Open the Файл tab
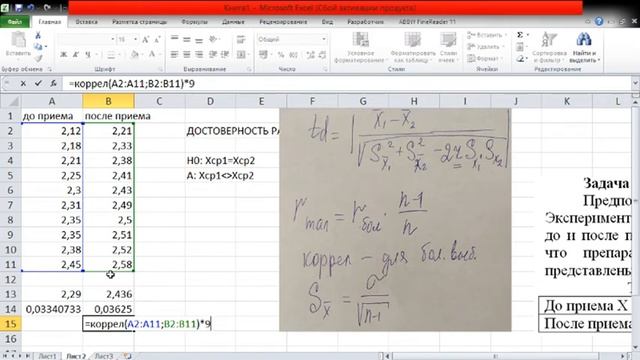Viewport: 640px width, 360px height. click(15, 22)
